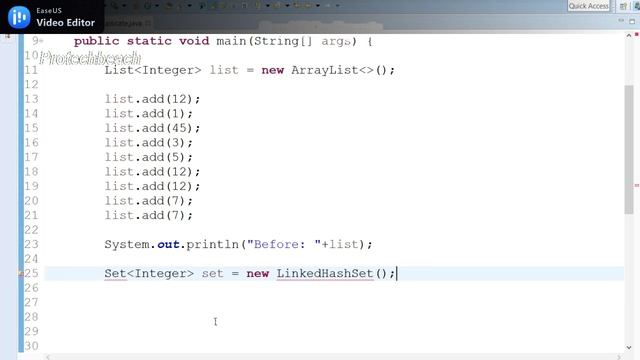Image resolution: width=640 pixels, height=360 pixels.
Task: Click line number 22 in the gutter
Action: (x=31, y=230)
